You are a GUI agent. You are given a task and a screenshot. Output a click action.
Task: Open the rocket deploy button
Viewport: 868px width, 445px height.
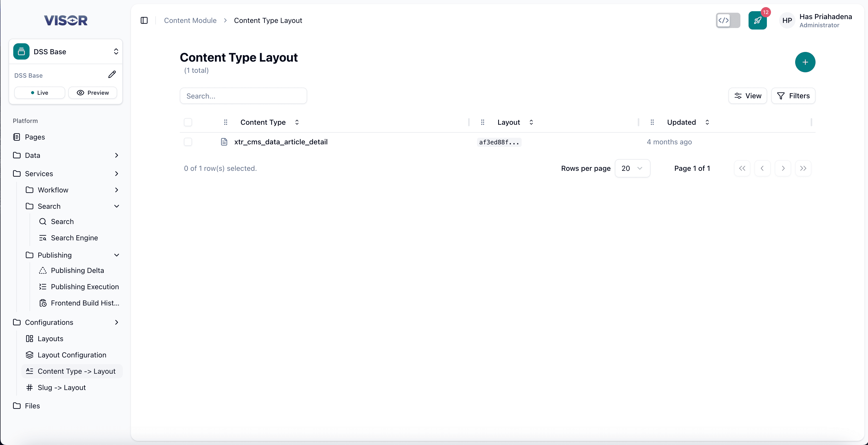757,21
